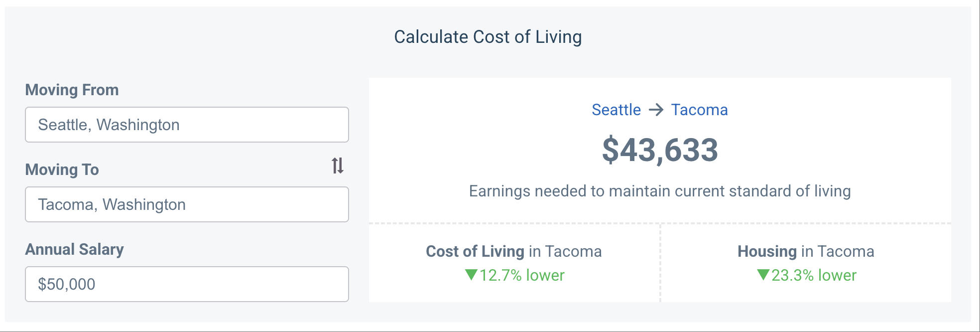Click the Calculate Cost of Living title
This screenshot has height=332, width=980.
coord(488,36)
